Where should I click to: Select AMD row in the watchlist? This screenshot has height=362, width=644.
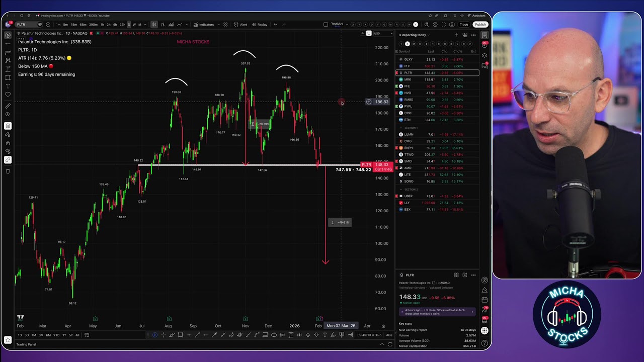pyautogui.click(x=437, y=168)
